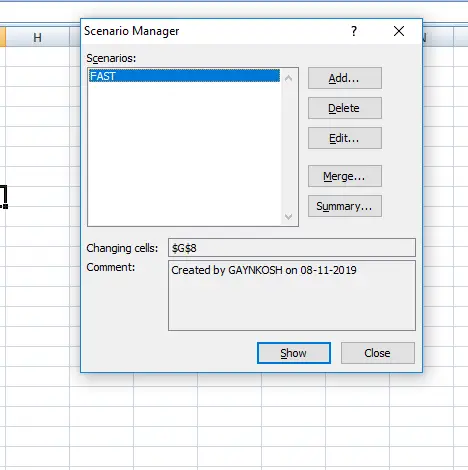Viewport: 468px width, 470px height.
Task: Click the Add... button
Action: (345, 78)
